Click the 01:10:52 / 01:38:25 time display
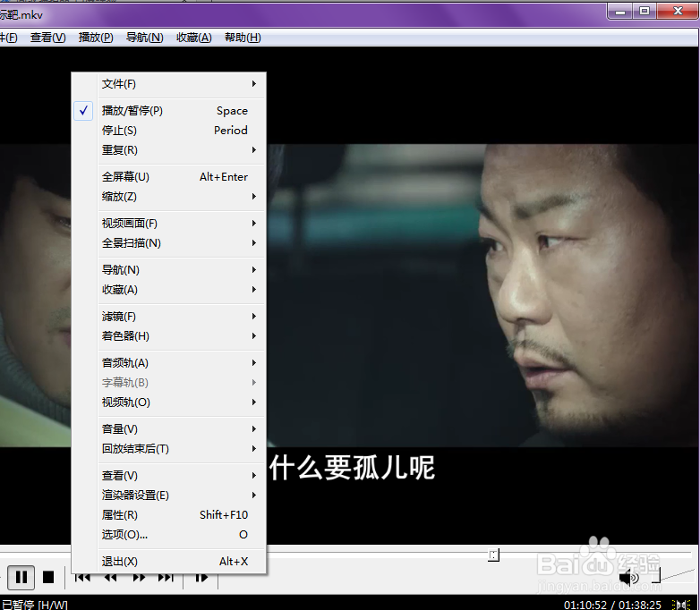 pos(612,605)
